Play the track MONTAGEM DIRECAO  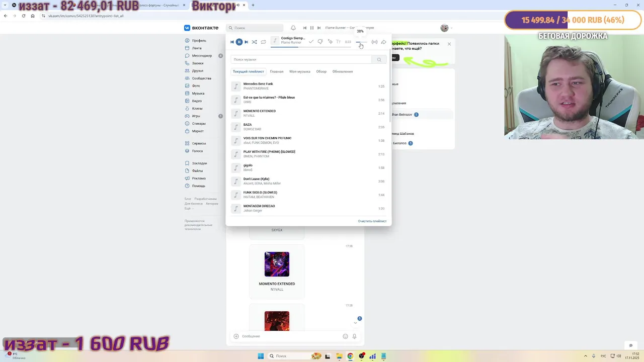point(308,208)
